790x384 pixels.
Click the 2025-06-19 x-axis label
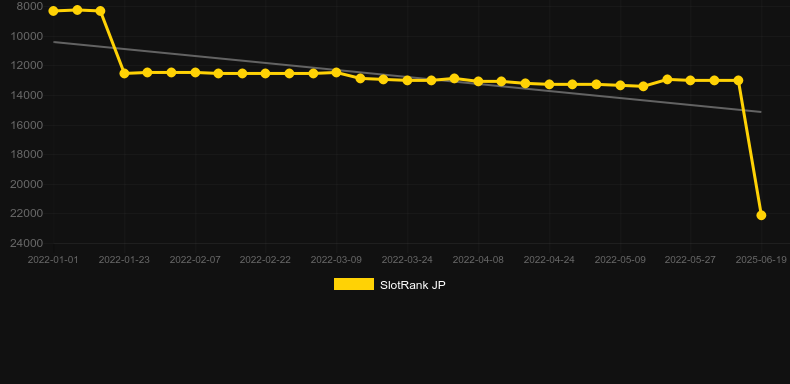click(761, 260)
